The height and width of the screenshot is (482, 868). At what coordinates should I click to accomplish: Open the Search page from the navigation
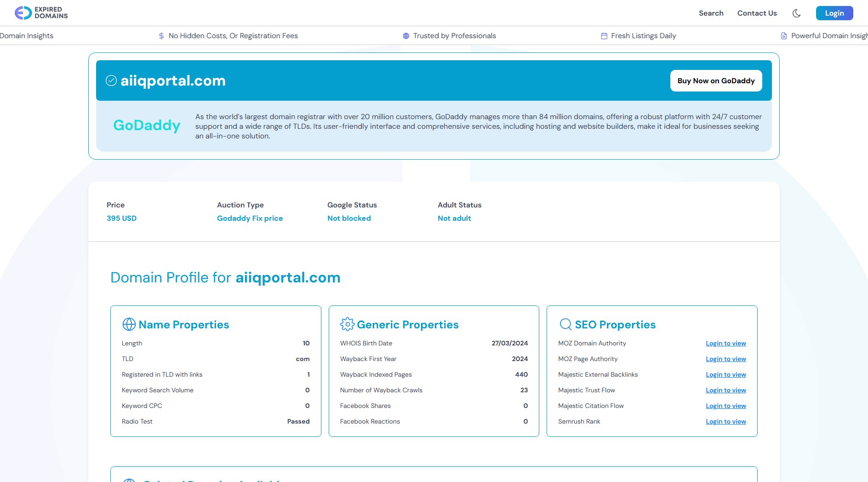[x=711, y=13]
